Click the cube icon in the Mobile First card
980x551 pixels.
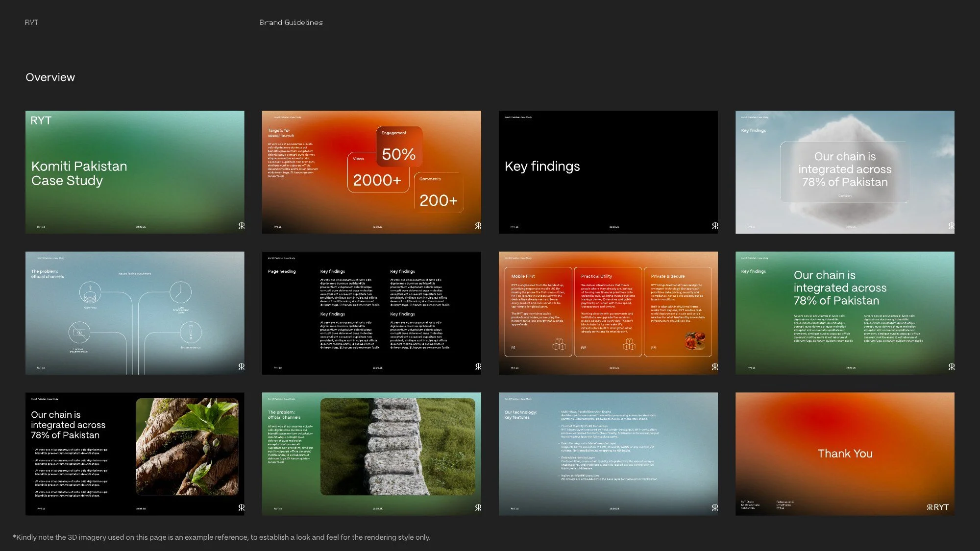559,344
